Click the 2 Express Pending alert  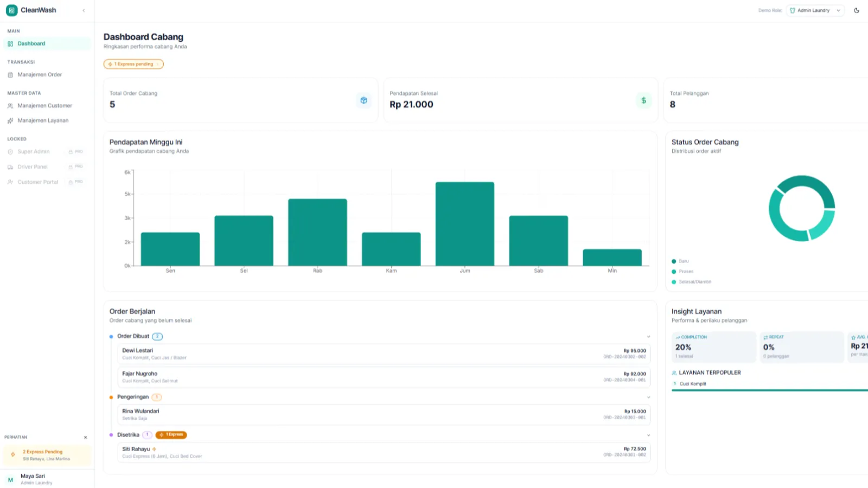click(47, 455)
